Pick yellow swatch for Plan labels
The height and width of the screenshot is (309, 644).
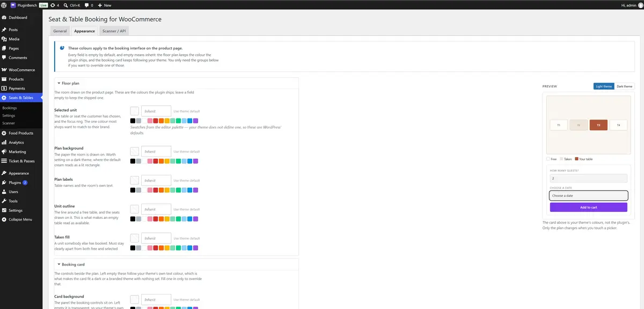(x=167, y=190)
